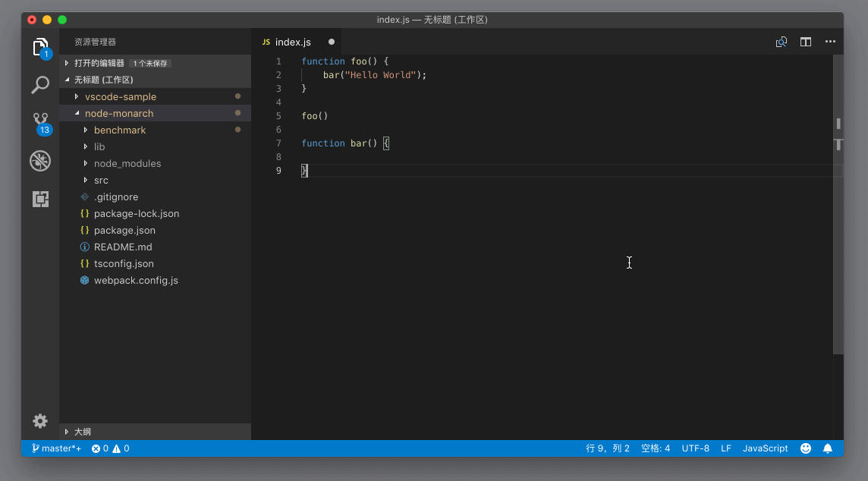Click the feedback smiley icon
Image resolution: width=868 pixels, height=481 pixels.
point(806,448)
